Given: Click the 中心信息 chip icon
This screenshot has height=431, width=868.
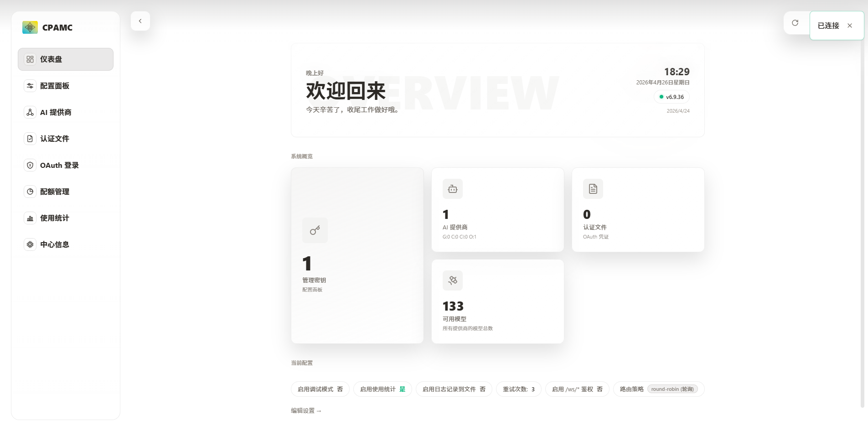Looking at the screenshot, I should pyautogui.click(x=30, y=244).
